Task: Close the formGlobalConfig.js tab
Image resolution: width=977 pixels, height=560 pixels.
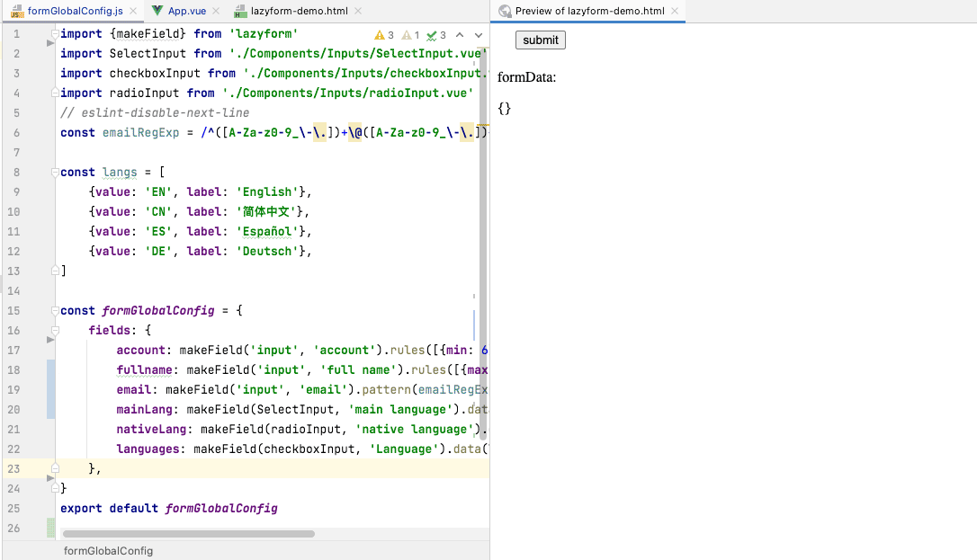Action: pyautogui.click(x=133, y=11)
